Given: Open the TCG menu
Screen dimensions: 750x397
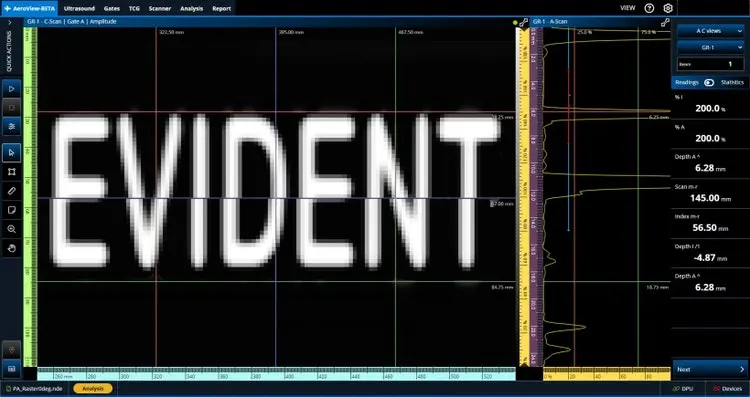Looking at the screenshot, I should click(x=134, y=8).
